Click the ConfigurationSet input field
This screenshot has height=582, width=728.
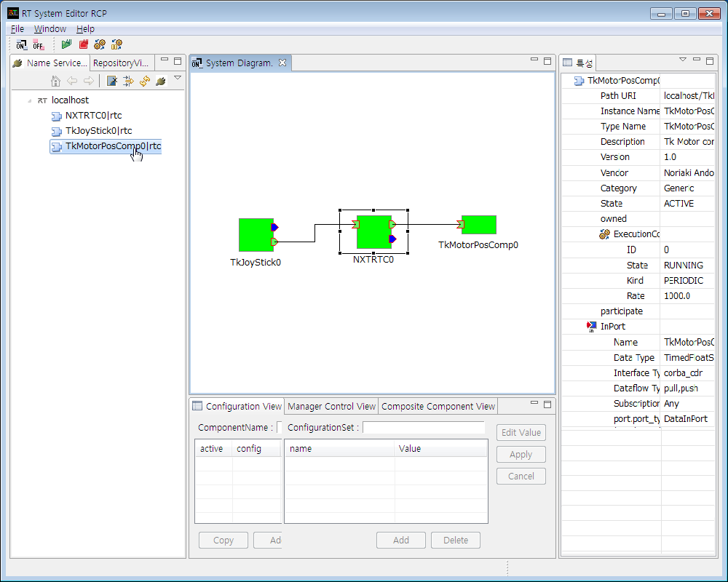[x=424, y=428]
